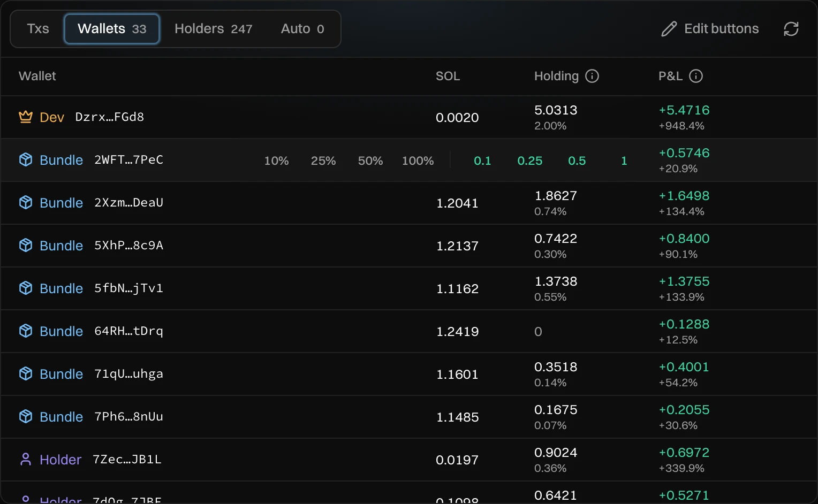The height and width of the screenshot is (504, 818).
Task: Select wallet address 7Zec…JB1L
Action: pyautogui.click(x=127, y=459)
